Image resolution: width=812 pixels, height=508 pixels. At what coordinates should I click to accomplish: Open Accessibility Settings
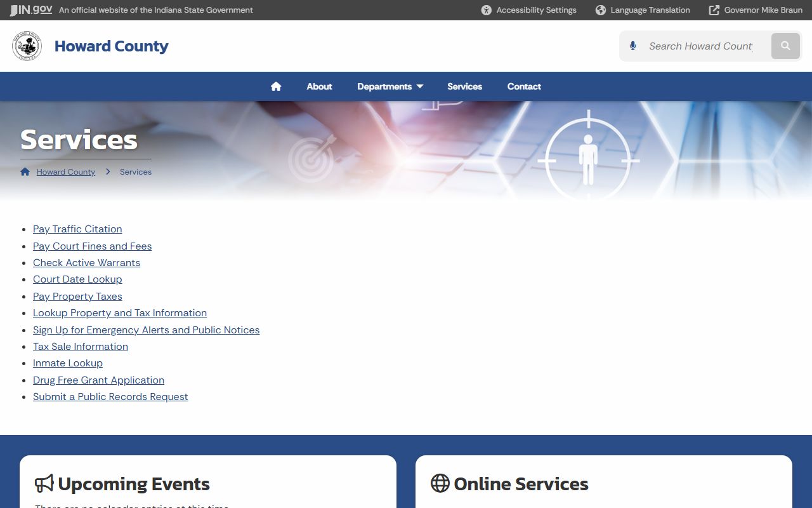click(529, 10)
